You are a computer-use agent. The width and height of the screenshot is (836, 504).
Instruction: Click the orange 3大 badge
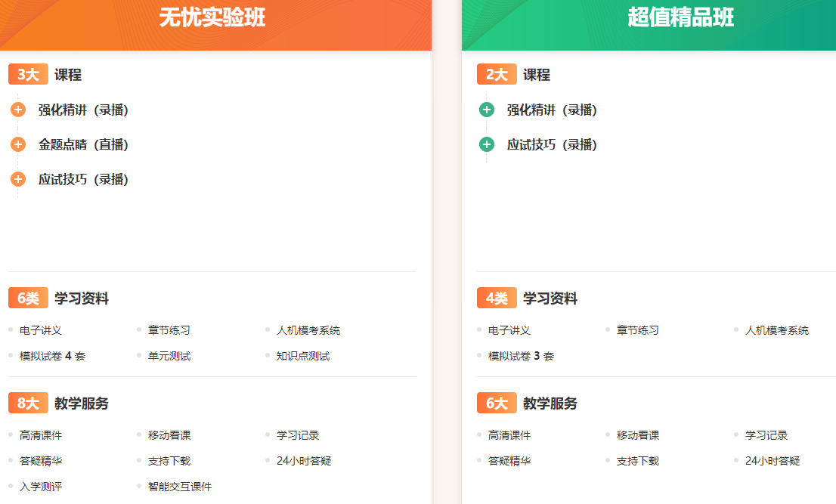click(x=28, y=74)
